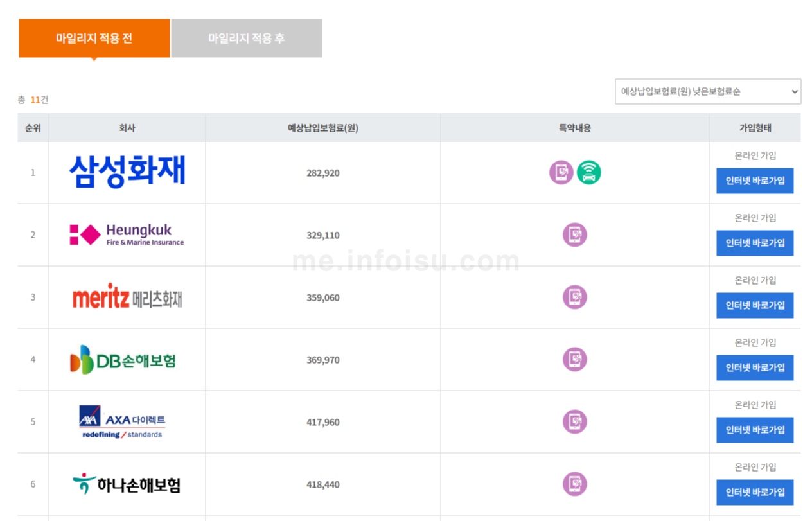Select the 마일리지 적용 전 tab

[x=94, y=39]
